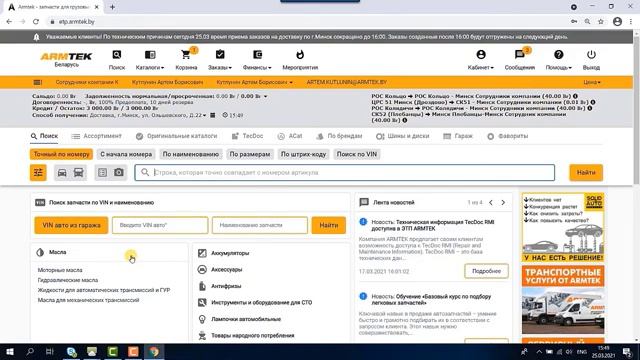Open Транспортные услуги от ARMTEK banner
Viewport: 640px width, 360px height.
pos(563,300)
